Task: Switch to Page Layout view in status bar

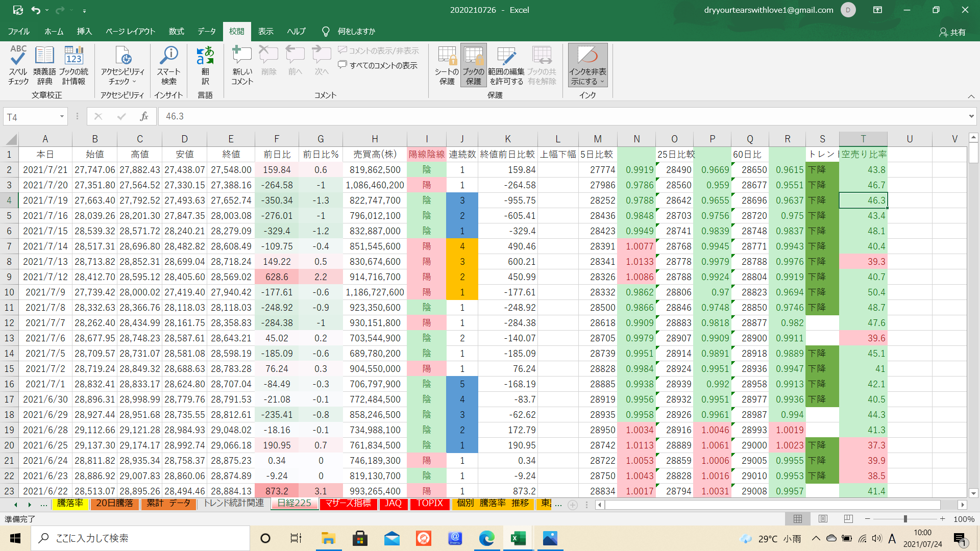Action: [823, 519]
